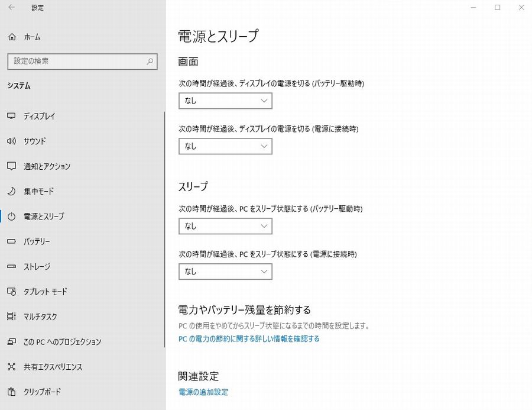Click the search magnifier icon
The height and width of the screenshot is (410, 532).
(x=150, y=61)
